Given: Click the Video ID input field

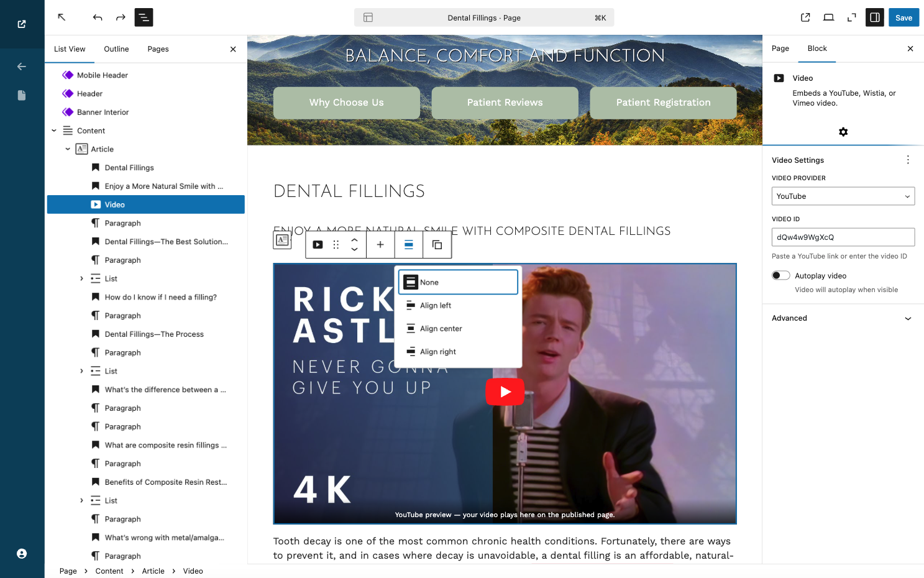Looking at the screenshot, I should coord(843,237).
